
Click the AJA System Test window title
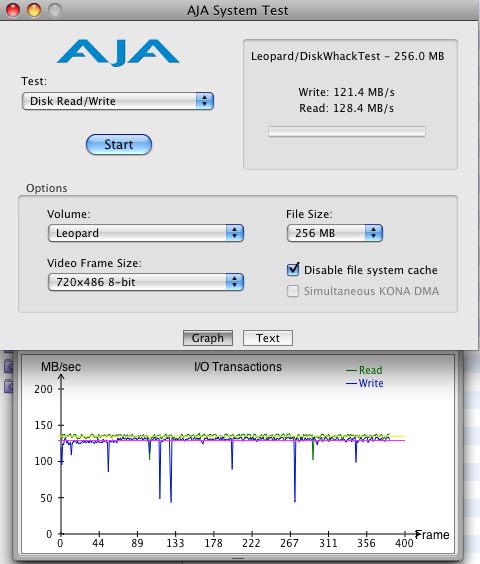(x=237, y=11)
